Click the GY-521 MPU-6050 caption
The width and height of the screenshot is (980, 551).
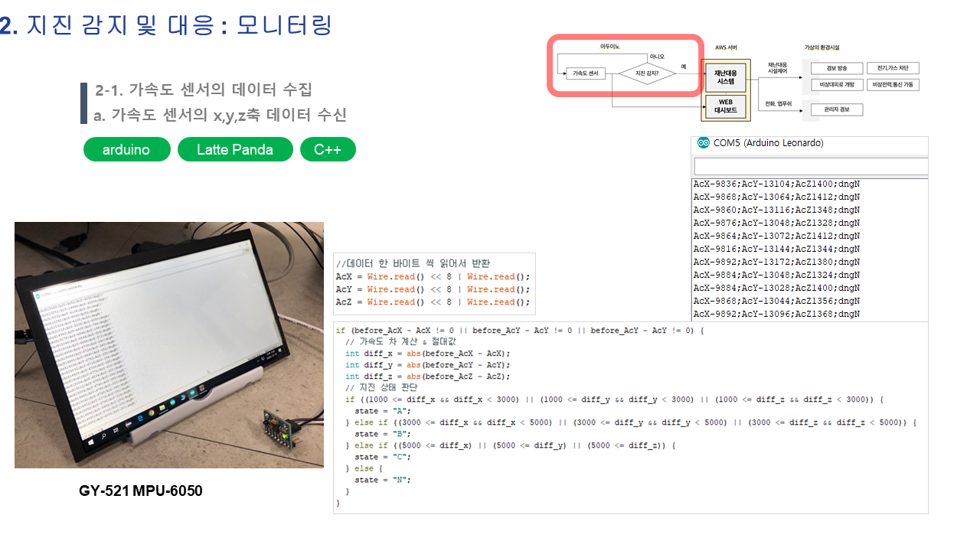[141, 491]
